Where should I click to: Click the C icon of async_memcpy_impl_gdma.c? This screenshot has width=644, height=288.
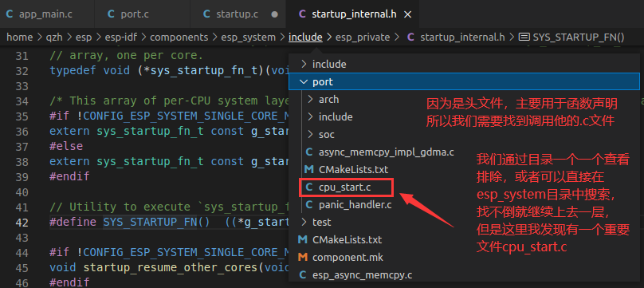309,152
